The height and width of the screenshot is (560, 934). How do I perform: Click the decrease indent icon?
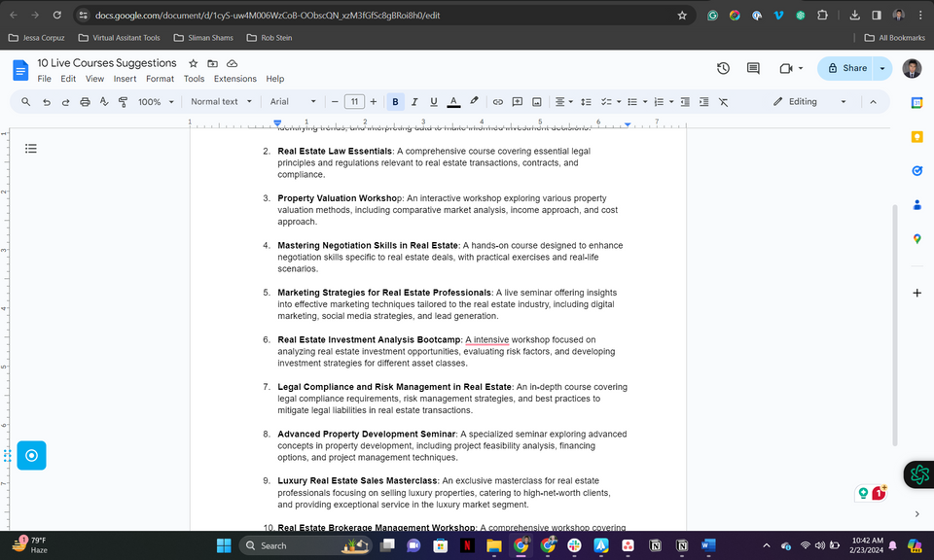(x=685, y=102)
